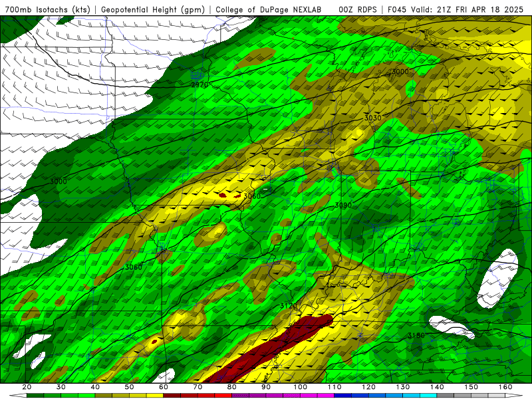Select the bright yellow swatch just left of 60
This screenshot has width=532, height=399.
click(155, 396)
